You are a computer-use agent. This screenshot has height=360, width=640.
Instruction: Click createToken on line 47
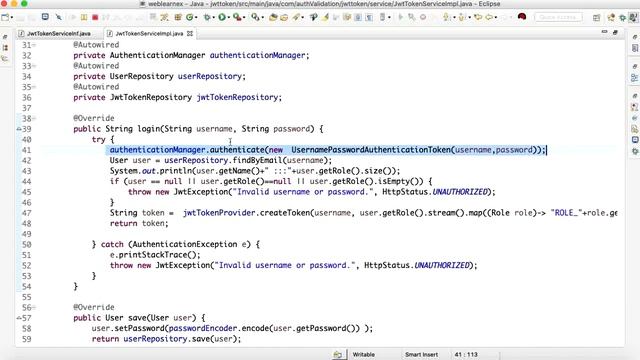pos(285,213)
